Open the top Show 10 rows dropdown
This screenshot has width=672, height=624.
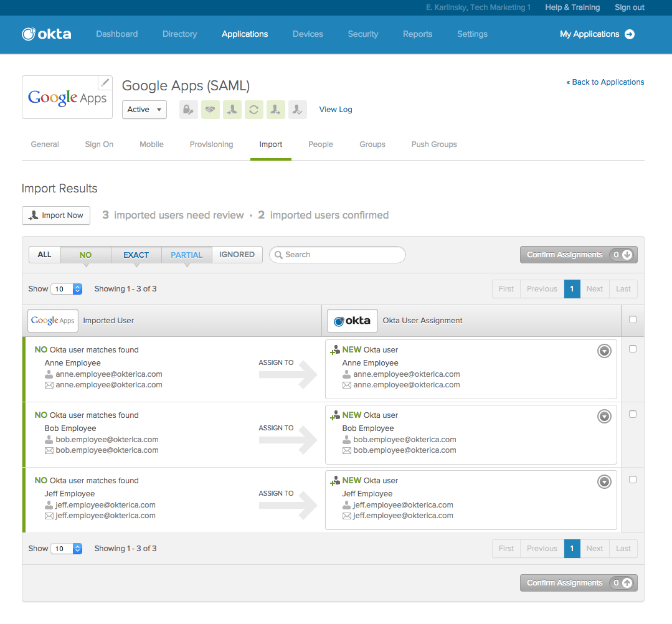(x=67, y=289)
